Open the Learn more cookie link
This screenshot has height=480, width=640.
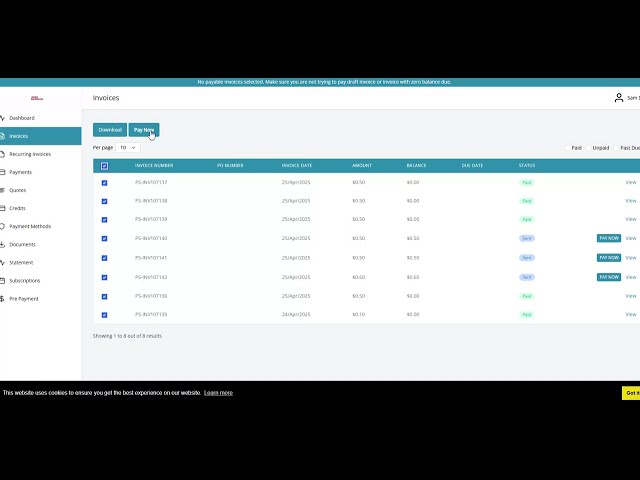point(218,393)
